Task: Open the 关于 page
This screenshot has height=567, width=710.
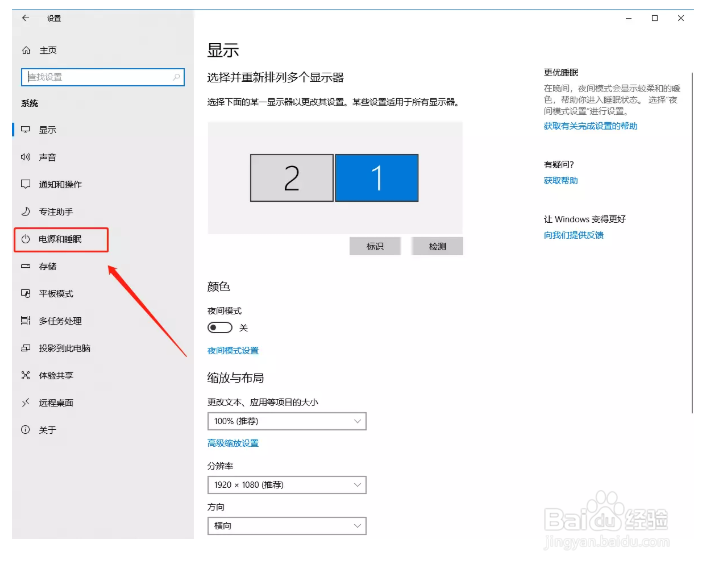Action: pos(47,430)
